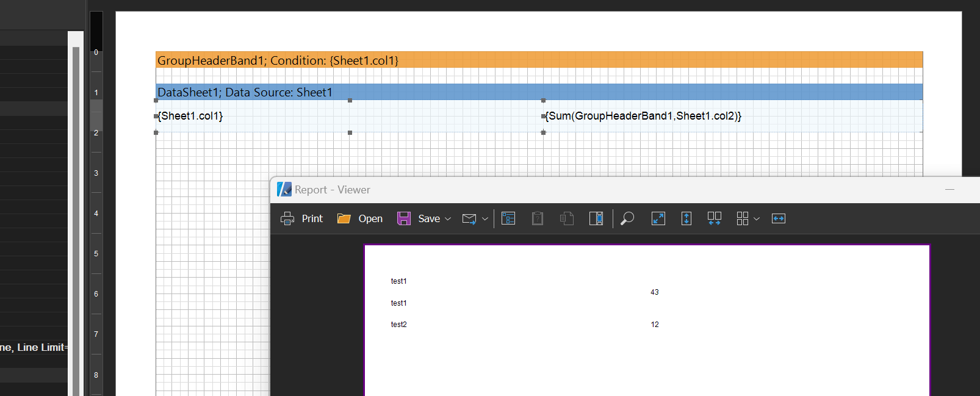Open a report file in the viewer
The width and height of the screenshot is (980, 396).
click(x=360, y=218)
